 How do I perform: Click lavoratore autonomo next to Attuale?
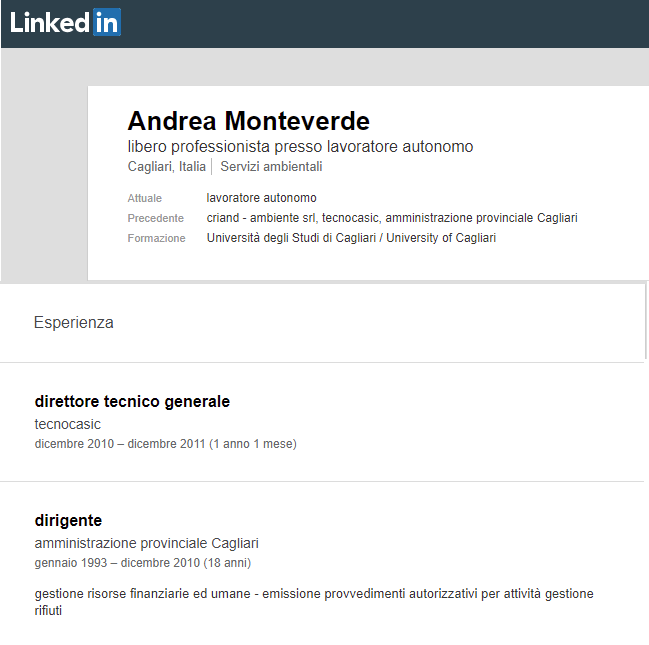coord(261,198)
